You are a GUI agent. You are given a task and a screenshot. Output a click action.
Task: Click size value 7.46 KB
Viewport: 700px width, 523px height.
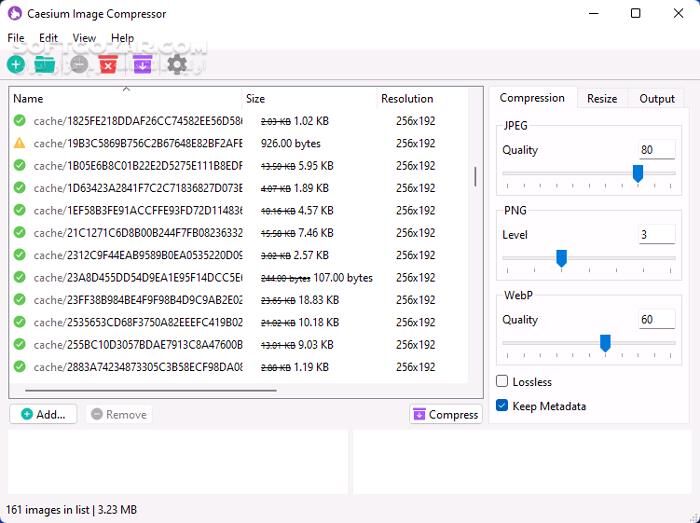coord(316,233)
